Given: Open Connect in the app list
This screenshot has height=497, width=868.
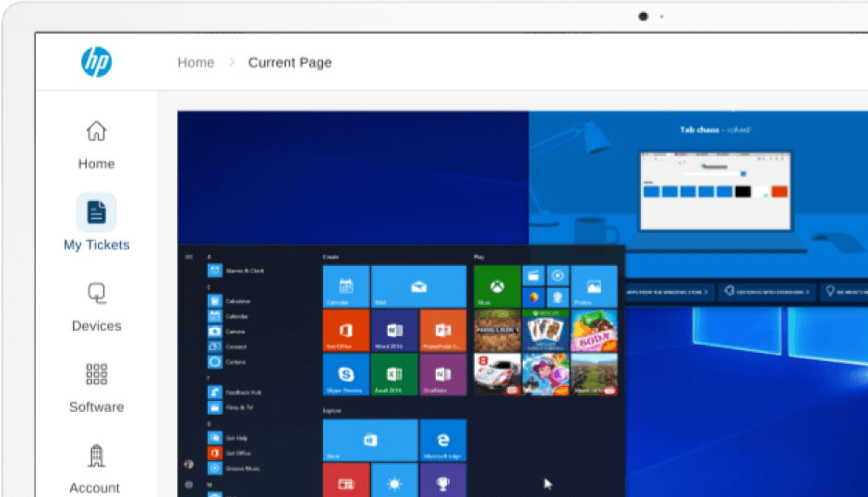Looking at the screenshot, I should tap(228, 346).
